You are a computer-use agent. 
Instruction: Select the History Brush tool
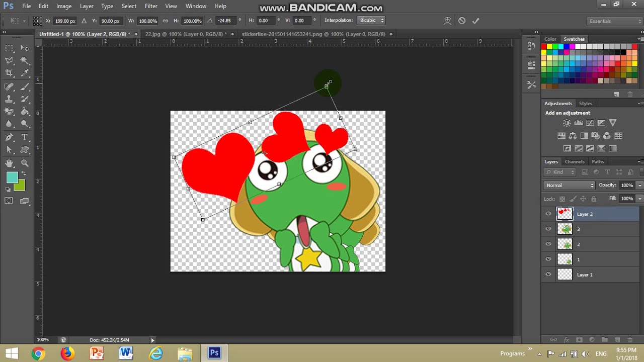click(25, 99)
